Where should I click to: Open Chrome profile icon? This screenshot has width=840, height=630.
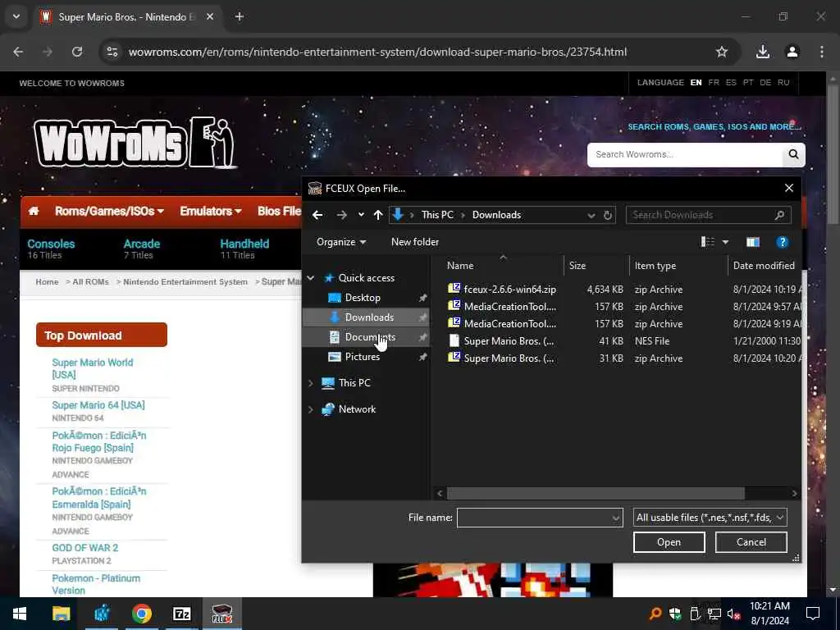[792, 52]
